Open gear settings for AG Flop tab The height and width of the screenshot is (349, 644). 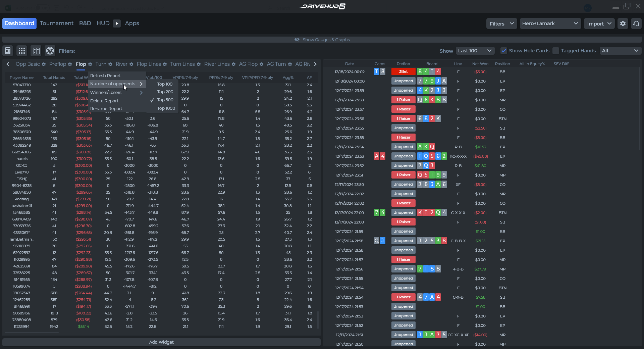tap(261, 64)
